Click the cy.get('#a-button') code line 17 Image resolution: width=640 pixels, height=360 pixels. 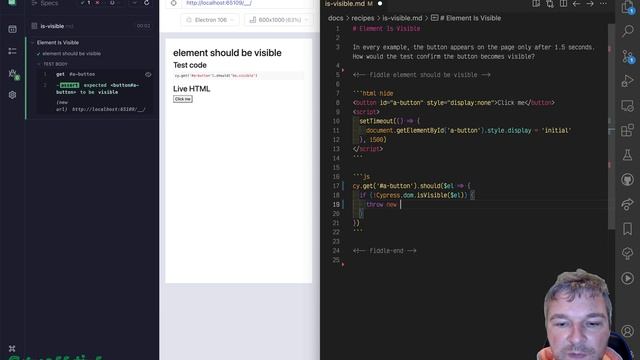click(x=411, y=186)
